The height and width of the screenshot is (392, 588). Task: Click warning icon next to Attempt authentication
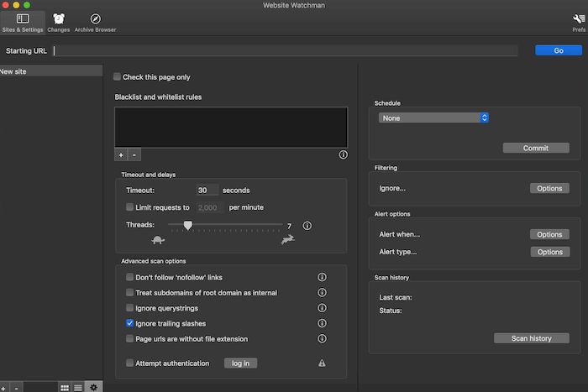pyautogui.click(x=322, y=363)
